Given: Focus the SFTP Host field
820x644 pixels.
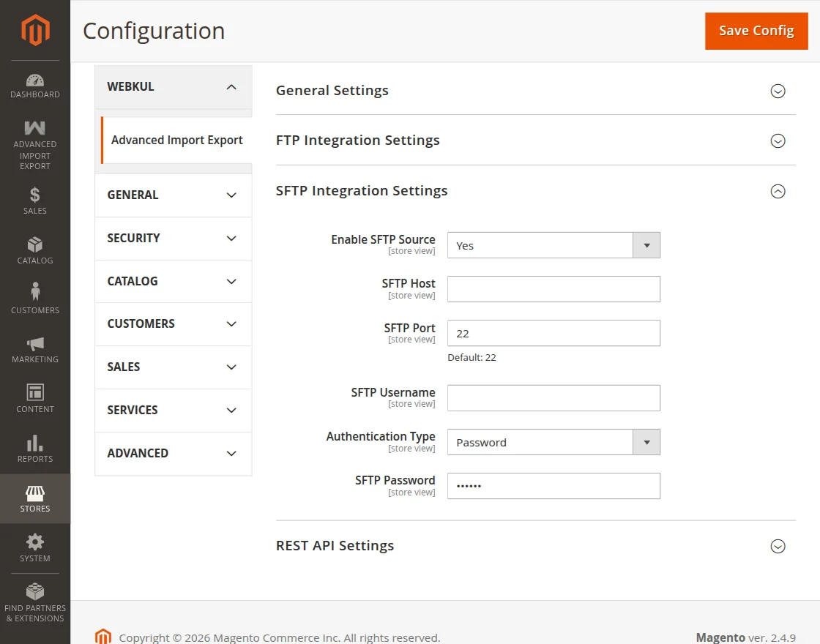Looking at the screenshot, I should point(553,289).
